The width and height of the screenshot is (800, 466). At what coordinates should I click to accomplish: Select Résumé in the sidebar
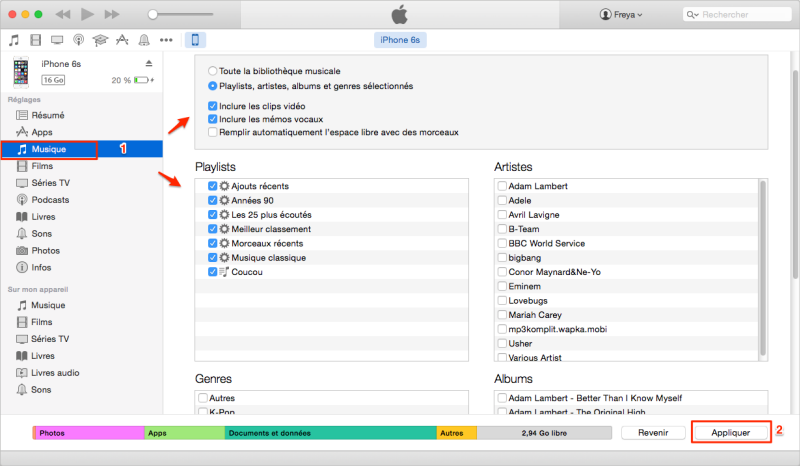(x=47, y=115)
